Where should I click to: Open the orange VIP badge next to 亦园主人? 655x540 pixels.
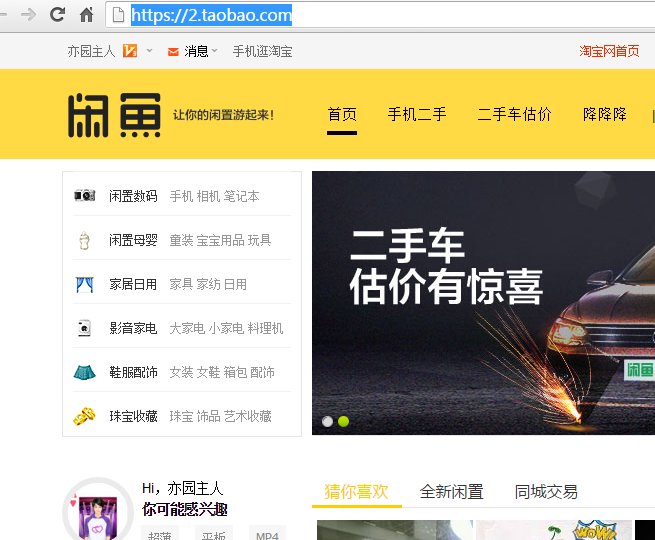pyautogui.click(x=130, y=51)
